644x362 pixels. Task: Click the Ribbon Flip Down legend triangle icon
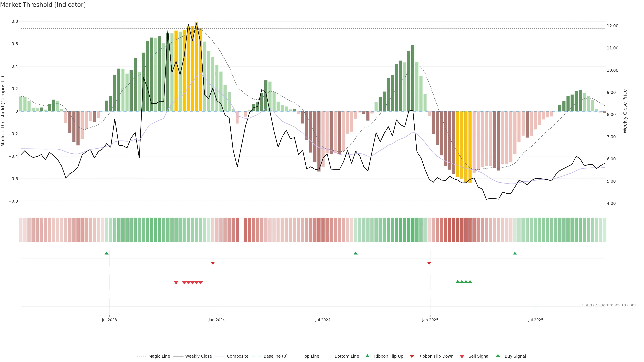coord(412,356)
